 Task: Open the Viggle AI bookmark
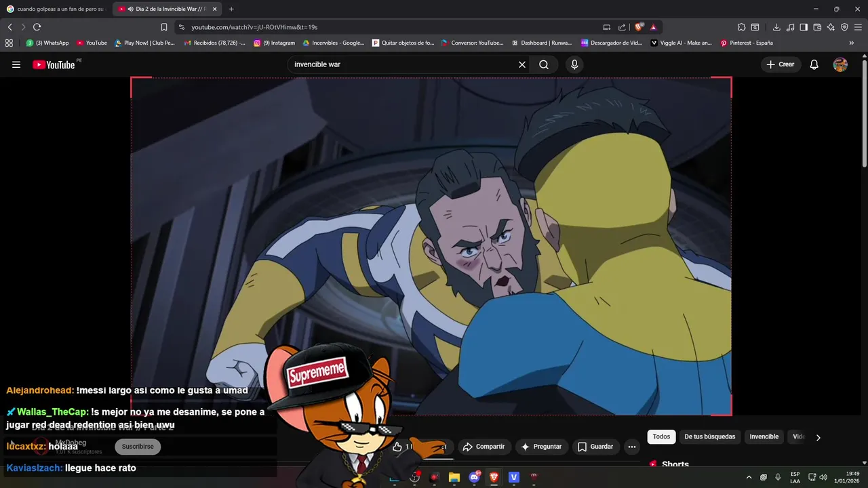click(682, 43)
